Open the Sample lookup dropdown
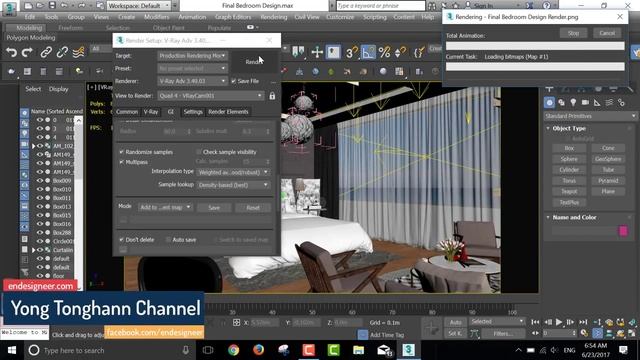 [233, 185]
